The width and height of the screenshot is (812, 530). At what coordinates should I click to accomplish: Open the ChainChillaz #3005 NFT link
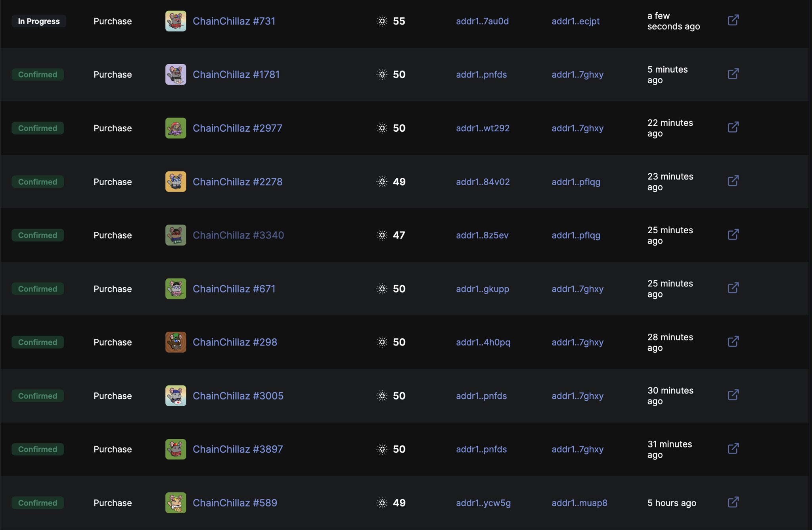pyautogui.click(x=238, y=396)
